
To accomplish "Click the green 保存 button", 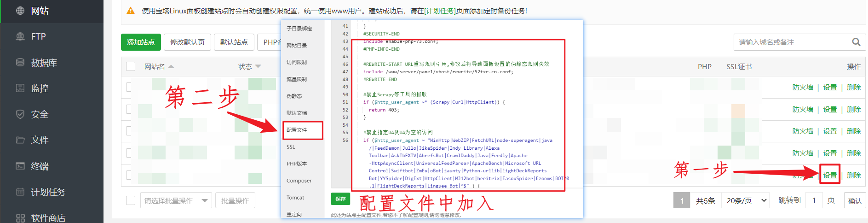I will (340, 199).
